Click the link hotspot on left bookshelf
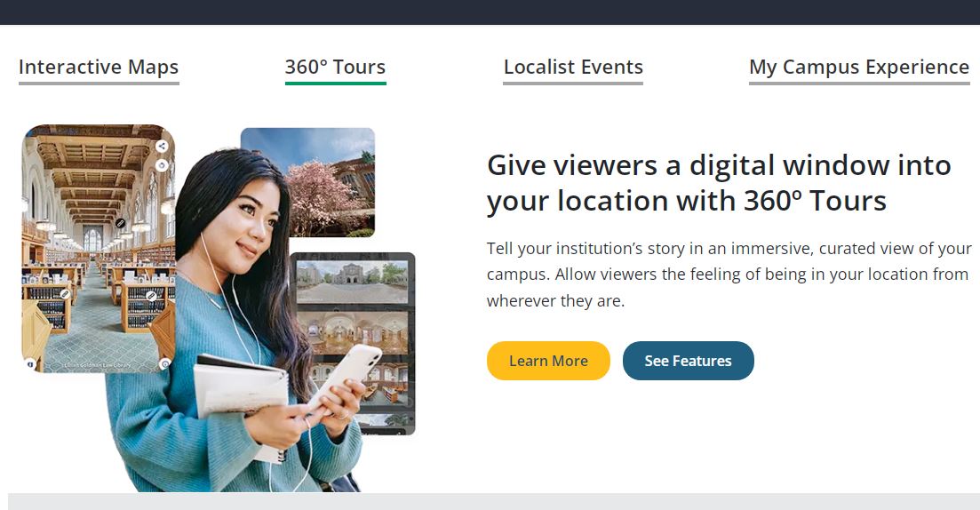The width and height of the screenshot is (980, 510). [x=65, y=294]
